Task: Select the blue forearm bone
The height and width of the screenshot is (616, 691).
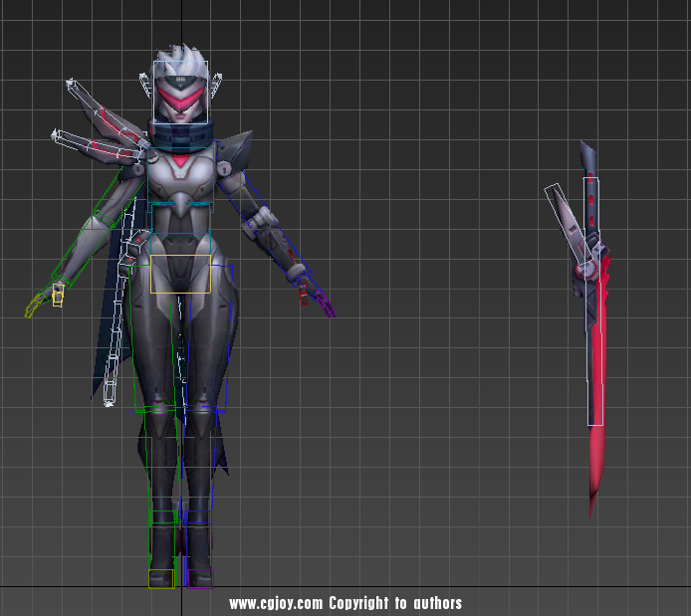Action: [x=279, y=249]
